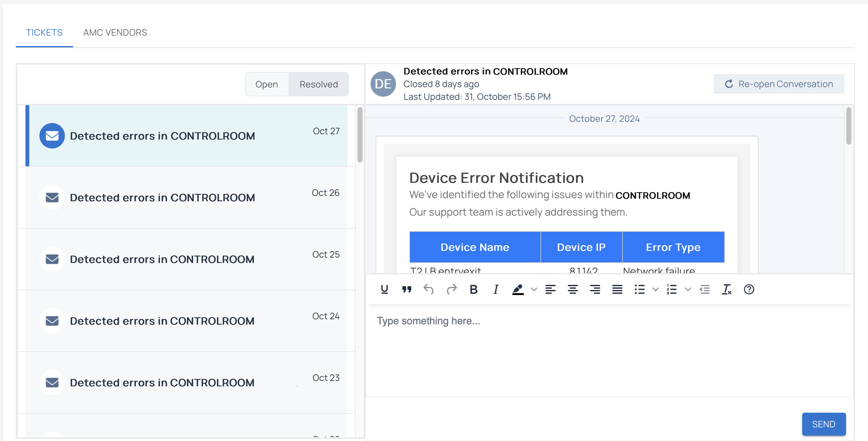Click the conversation title 'Detected errors in CONTROLROOM'
The image size is (868, 441).
[x=486, y=72]
